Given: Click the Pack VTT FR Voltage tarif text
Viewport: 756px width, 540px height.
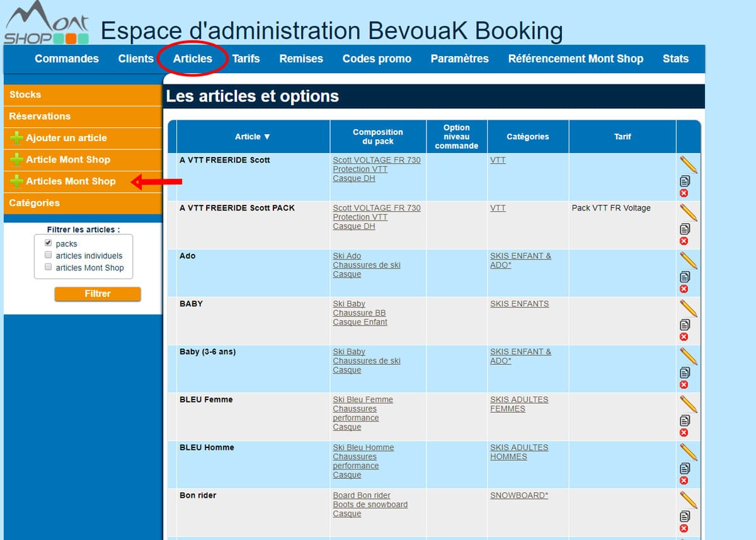Looking at the screenshot, I should (x=611, y=208).
